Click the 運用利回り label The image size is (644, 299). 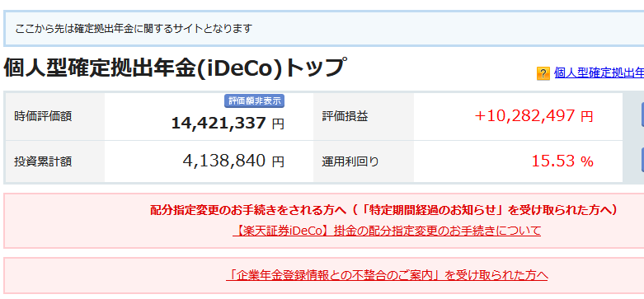coord(350,161)
